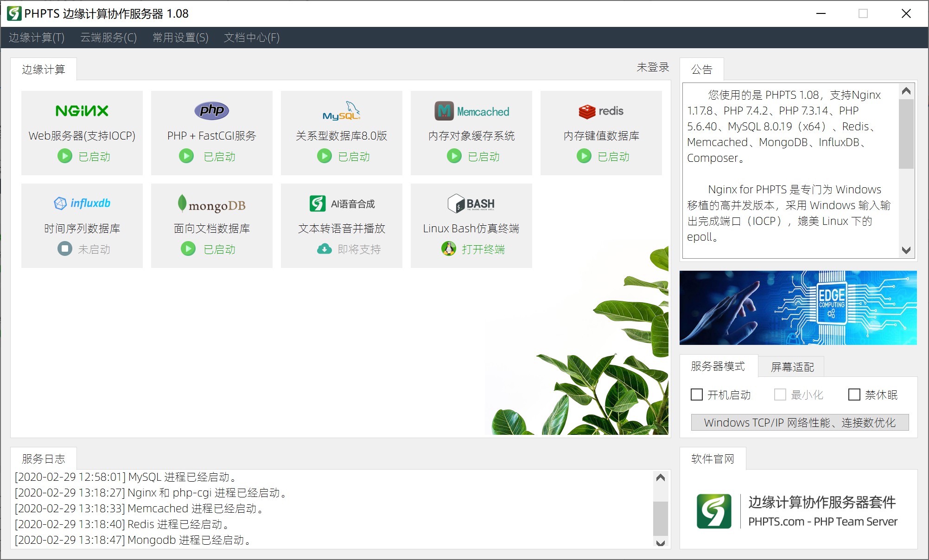
Task: Enable the 开机启动 checkbox
Action: point(697,395)
